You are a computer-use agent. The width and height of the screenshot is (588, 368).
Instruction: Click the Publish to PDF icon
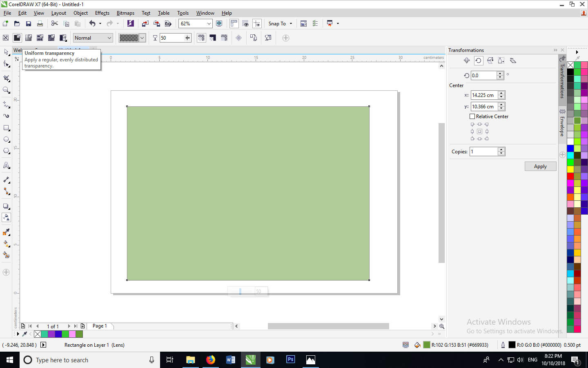pyautogui.click(x=168, y=24)
